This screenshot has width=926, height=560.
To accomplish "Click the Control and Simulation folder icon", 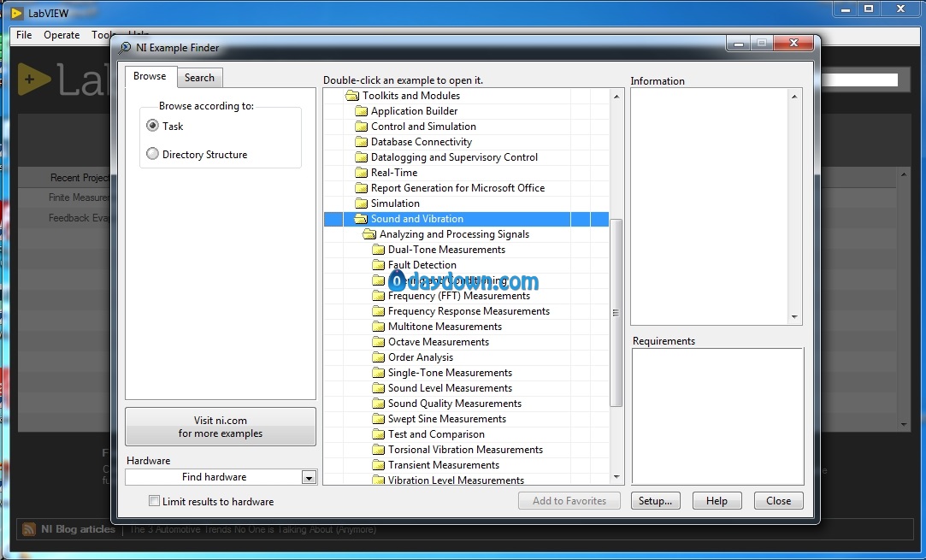I will click(361, 127).
